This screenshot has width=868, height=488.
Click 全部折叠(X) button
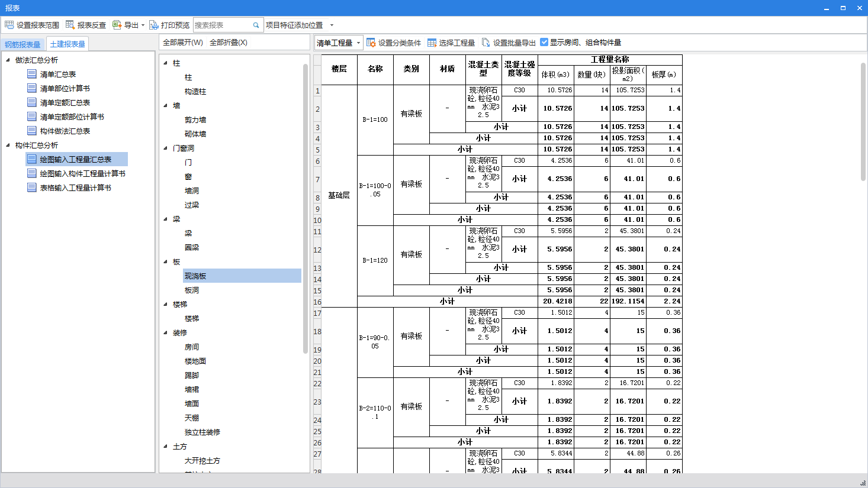[x=229, y=43]
